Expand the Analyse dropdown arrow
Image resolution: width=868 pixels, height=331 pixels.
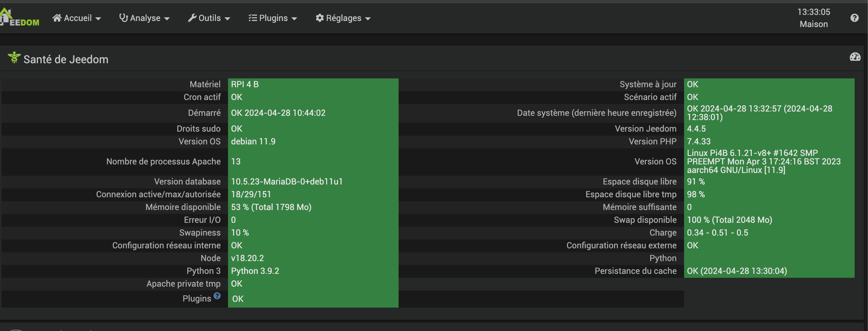tap(167, 19)
